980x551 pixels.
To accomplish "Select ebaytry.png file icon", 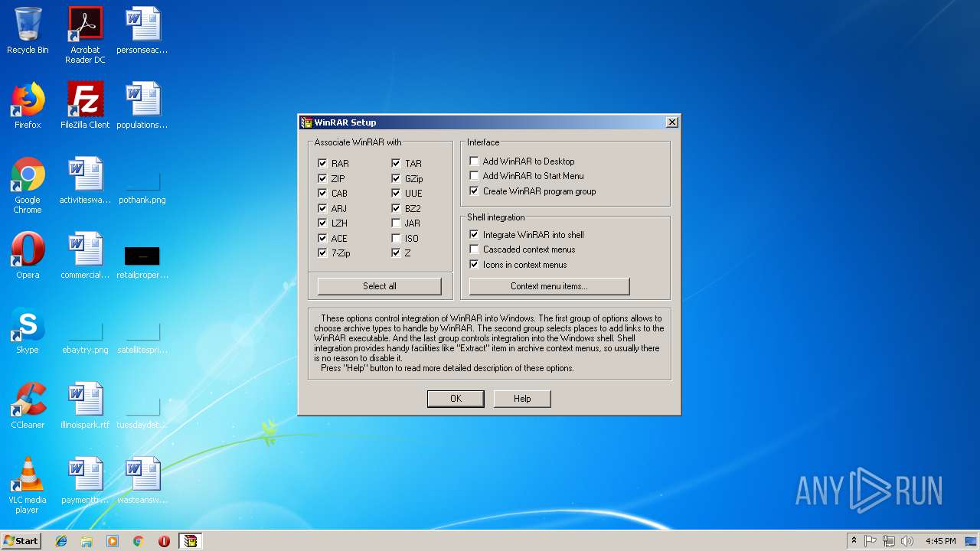I will [85, 338].
